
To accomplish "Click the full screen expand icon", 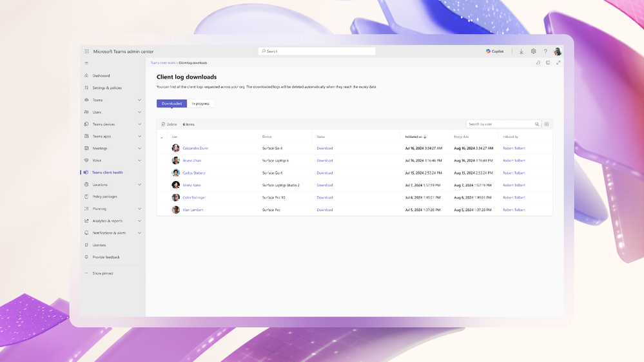I will (x=558, y=62).
